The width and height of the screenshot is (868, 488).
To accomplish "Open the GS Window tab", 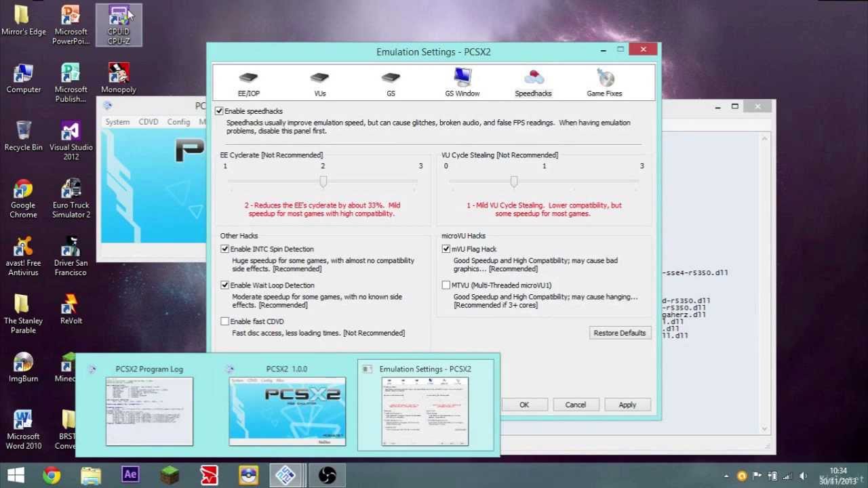I will pyautogui.click(x=462, y=83).
